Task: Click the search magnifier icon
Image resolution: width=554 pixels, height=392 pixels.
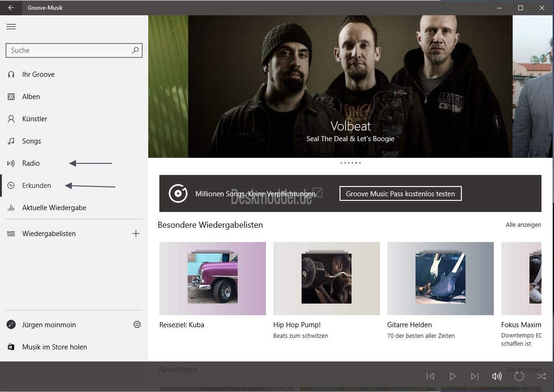Action: pos(135,50)
